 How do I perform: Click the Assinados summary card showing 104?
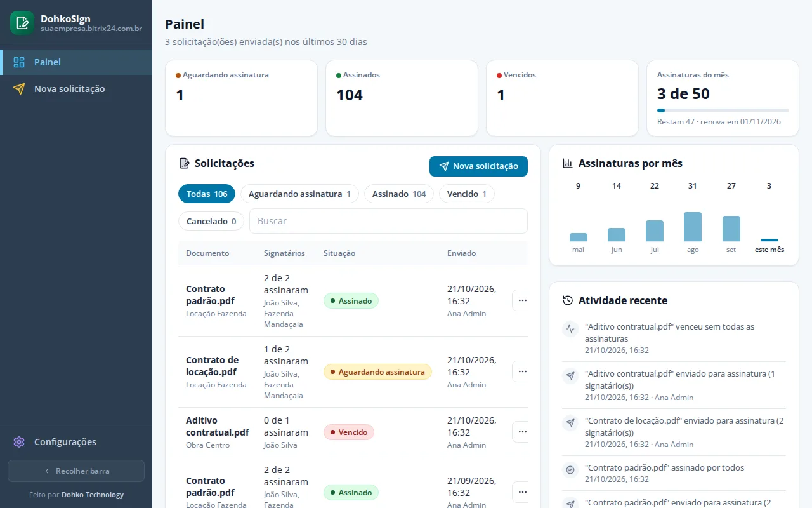point(402,98)
